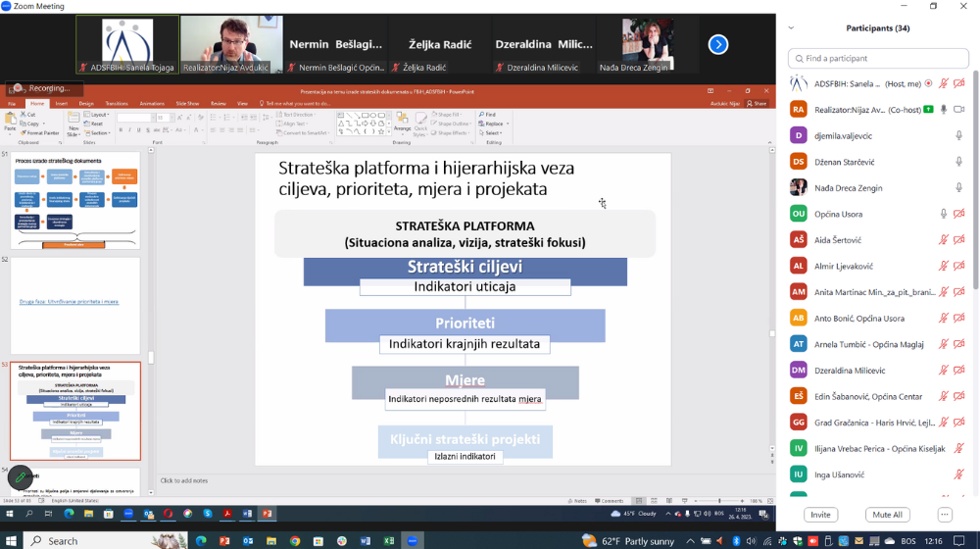Select slide 52 thumbnail in slide panel
Viewport: 980px width, 549px height.
[75, 306]
